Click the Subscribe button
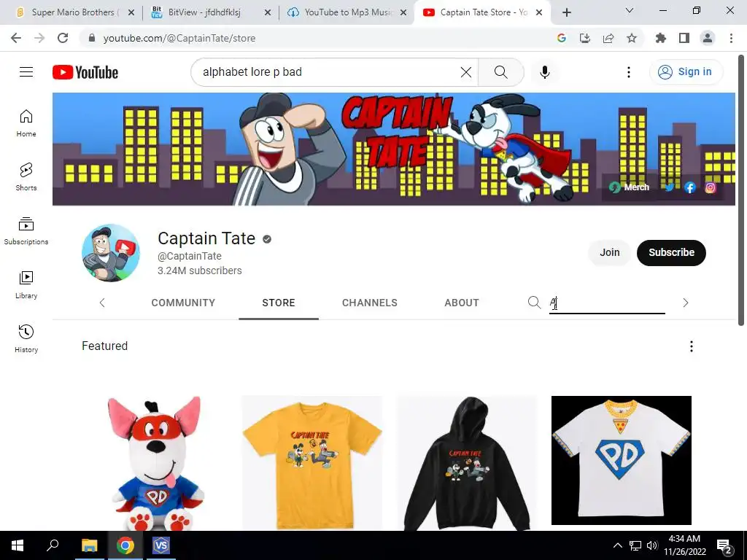The height and width of the screenshot is (560, 747). (x=671, y=252)
